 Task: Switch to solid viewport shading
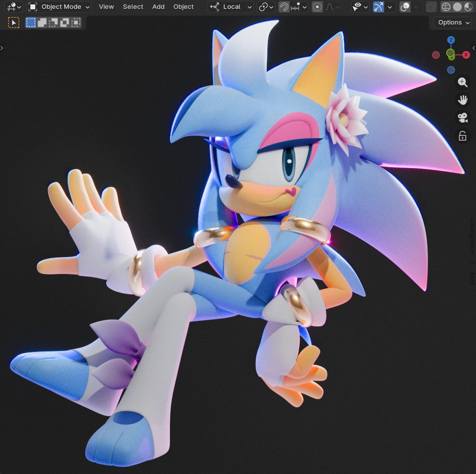coord(457,7)
